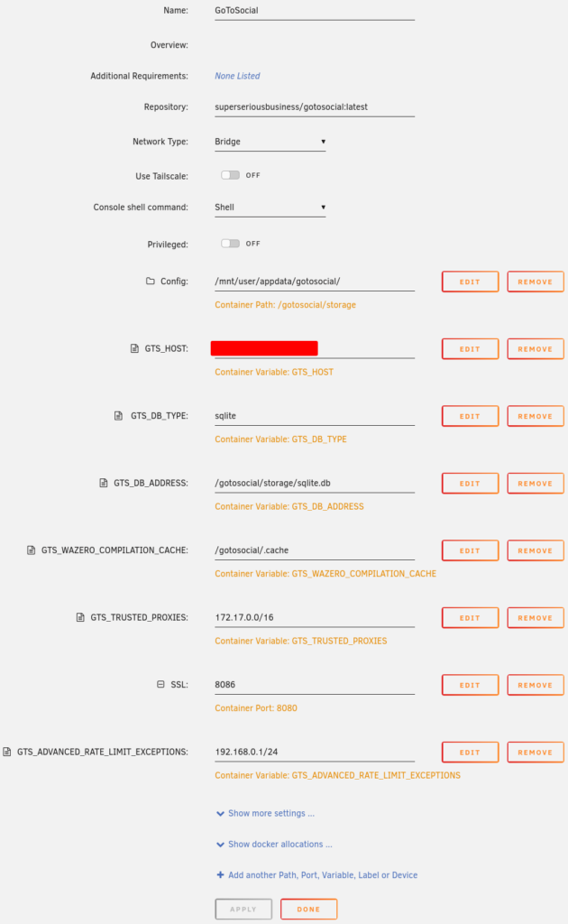Click the port icon beside SSL
Image resolution: width=568 pixels, height=924 pixels.
click(161, 685)
